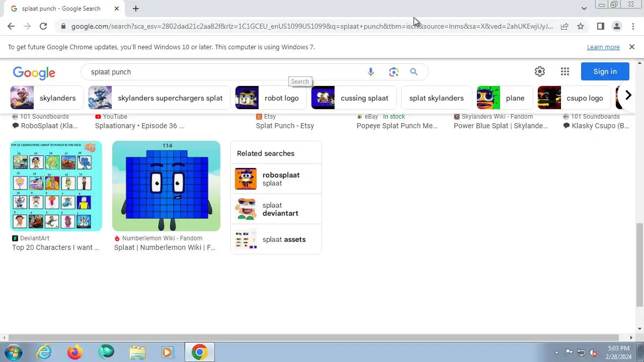The width and height of the screenshot is (644, 362).
Task: Select the cussing splaat chip
Action: tap(353, 98)
